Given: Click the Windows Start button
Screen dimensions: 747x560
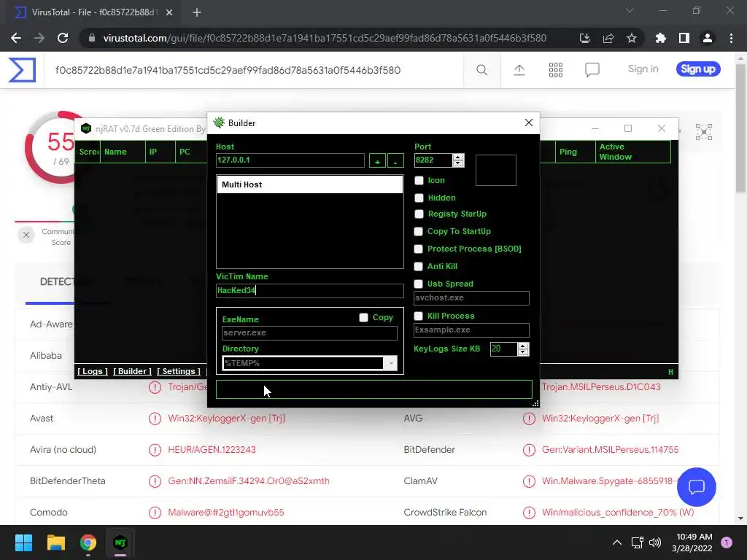Looking at the screenshot, I should pos(23,542).
